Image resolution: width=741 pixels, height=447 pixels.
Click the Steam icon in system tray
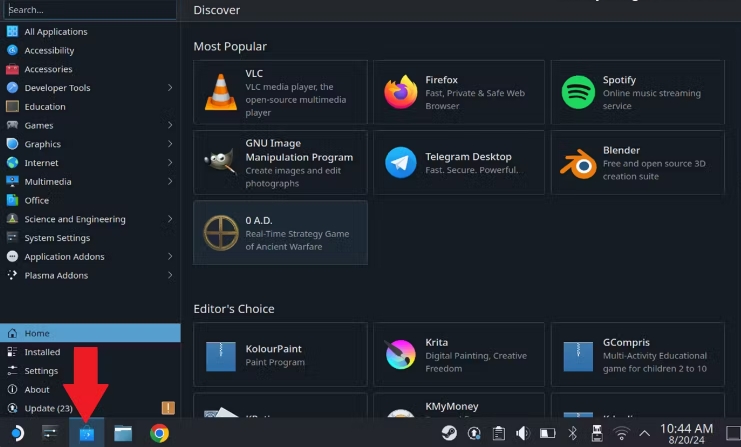449,433
